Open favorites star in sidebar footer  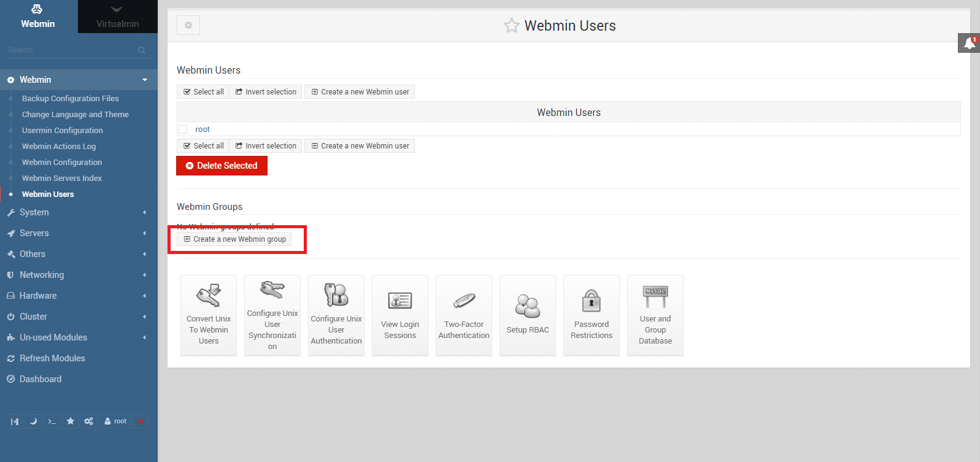click(71, 422)
